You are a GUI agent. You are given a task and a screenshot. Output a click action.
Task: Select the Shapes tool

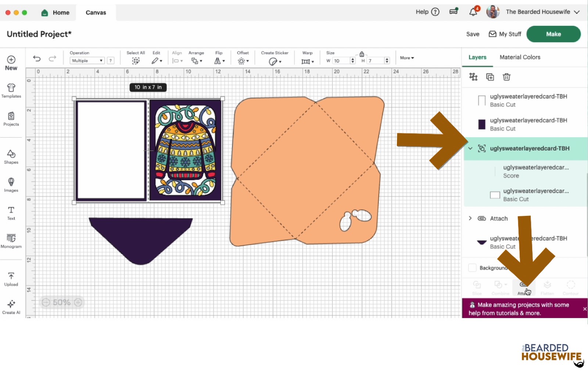click(x=11, y=156)
